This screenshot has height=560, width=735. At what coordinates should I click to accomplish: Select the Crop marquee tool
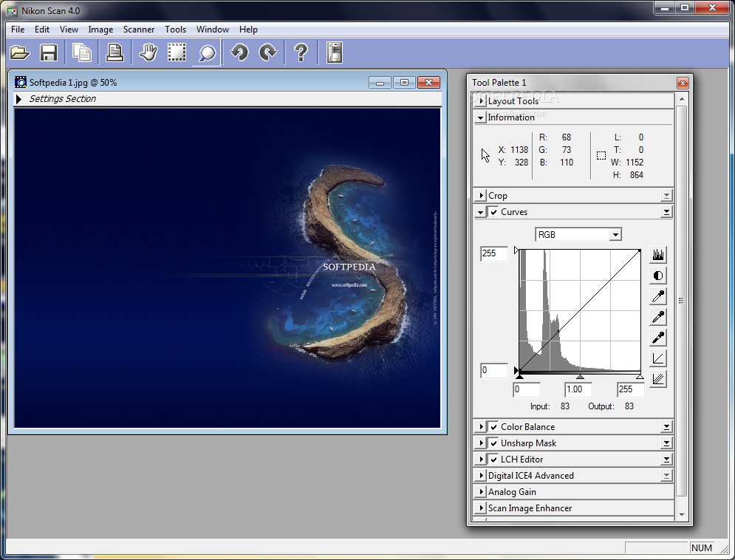(x=177, y=52)
